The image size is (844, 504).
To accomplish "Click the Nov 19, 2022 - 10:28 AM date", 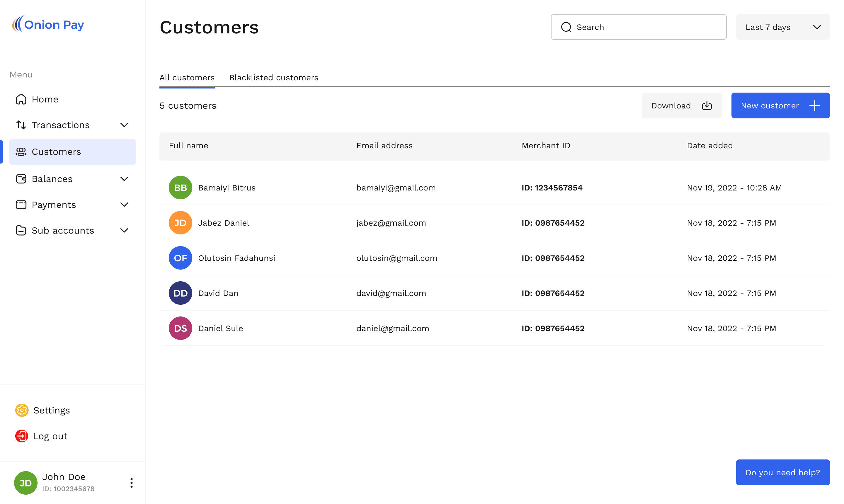I will (x=734, y=188).
